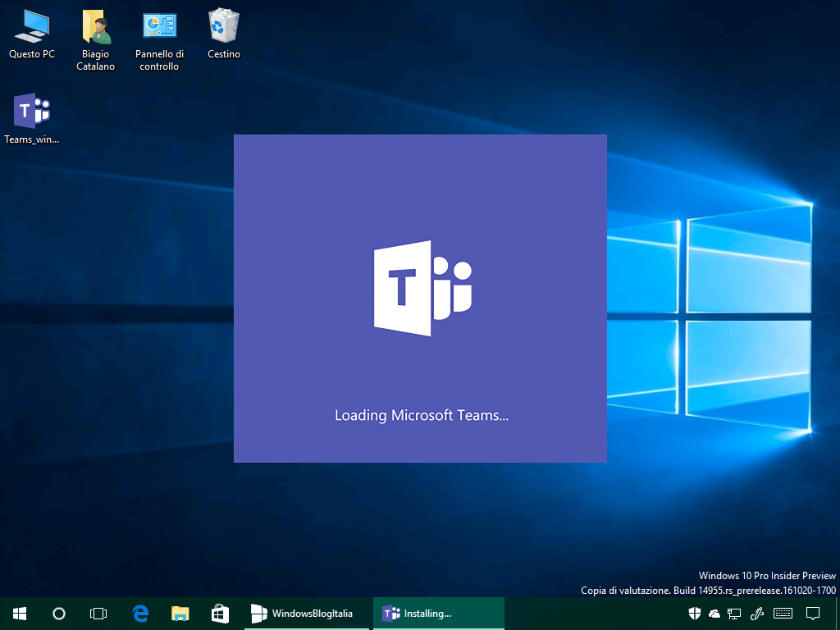Open Action Center notifications icon

pyautogui.click(x=813, y=614)
